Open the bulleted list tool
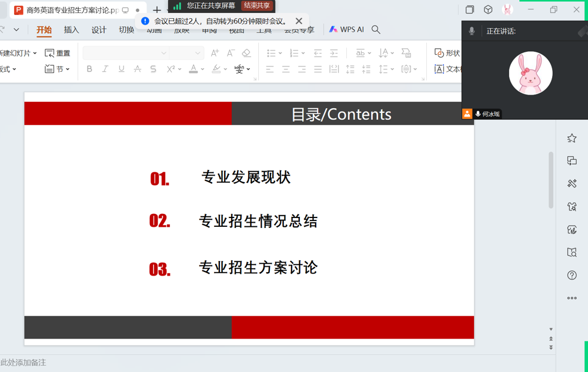 coord(270,52)
